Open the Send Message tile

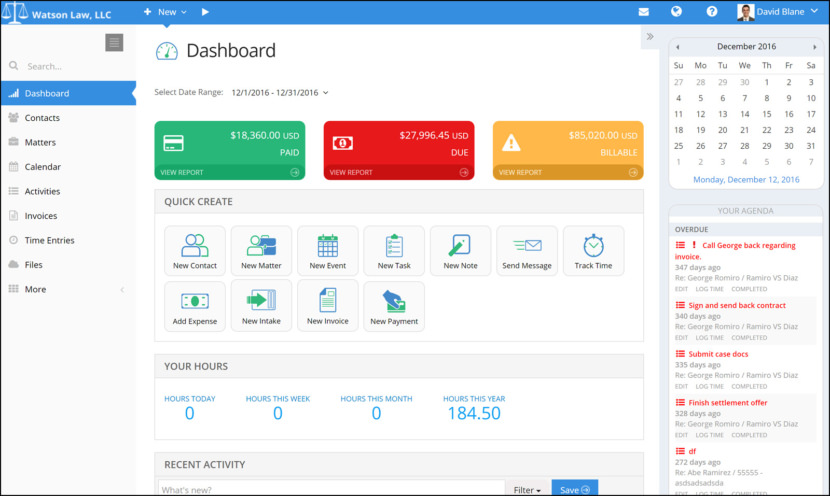click(527, 251)
